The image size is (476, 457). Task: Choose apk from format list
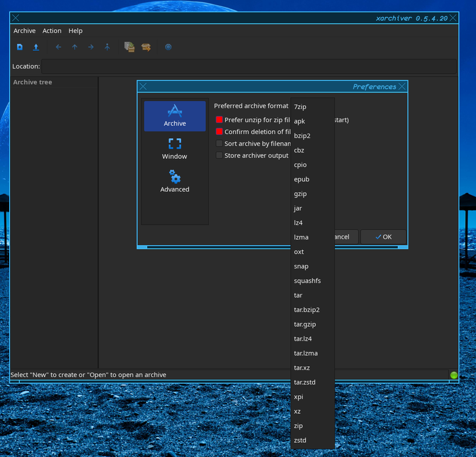tap(313, 121)
